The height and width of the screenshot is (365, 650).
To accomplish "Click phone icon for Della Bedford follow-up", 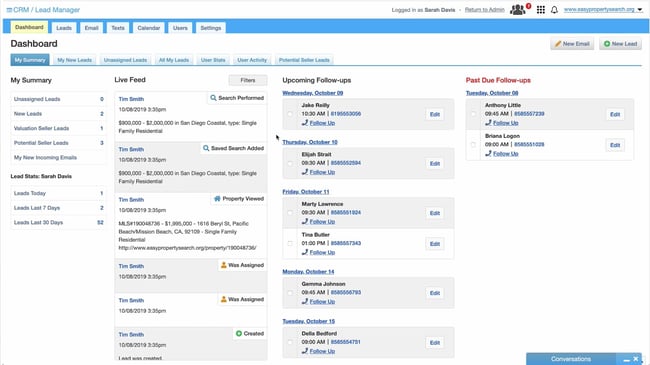I will tap(305, 350).
